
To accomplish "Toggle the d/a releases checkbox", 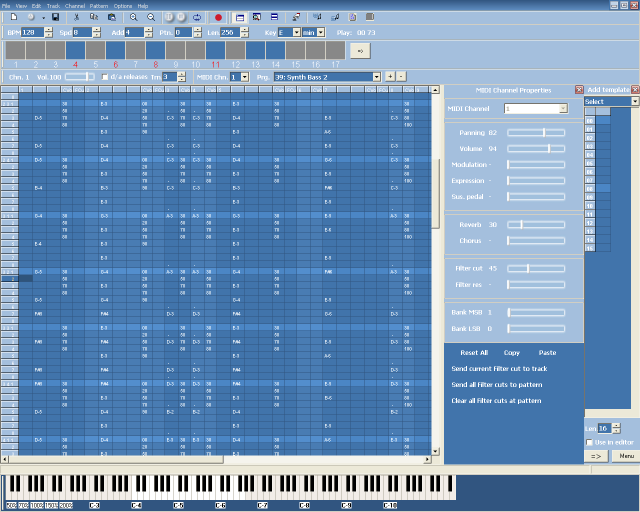I will tap(105, 77).
